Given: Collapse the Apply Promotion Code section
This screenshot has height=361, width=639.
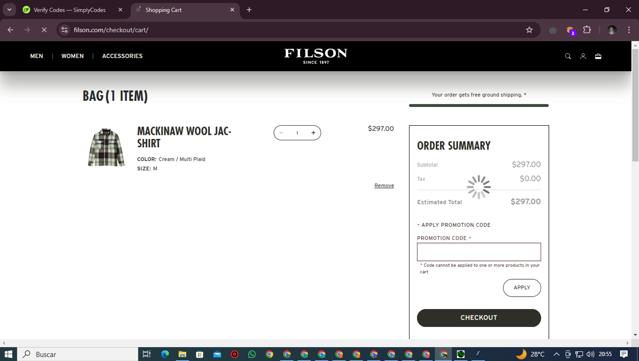Looking at the screenshot, I should click(x=454, y=225).
